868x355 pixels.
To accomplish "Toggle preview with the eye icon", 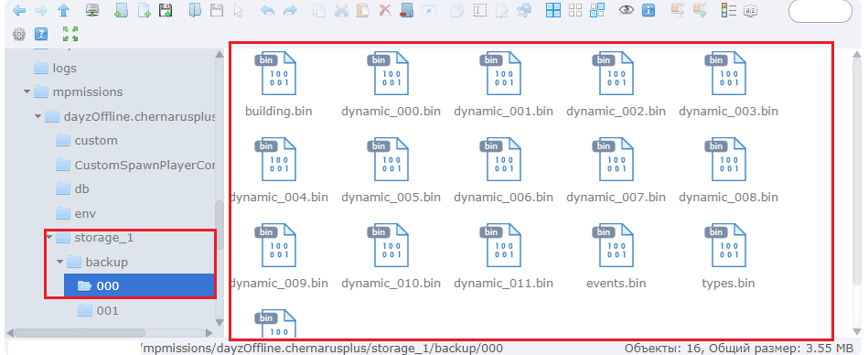I will click(x=627, y=11).
